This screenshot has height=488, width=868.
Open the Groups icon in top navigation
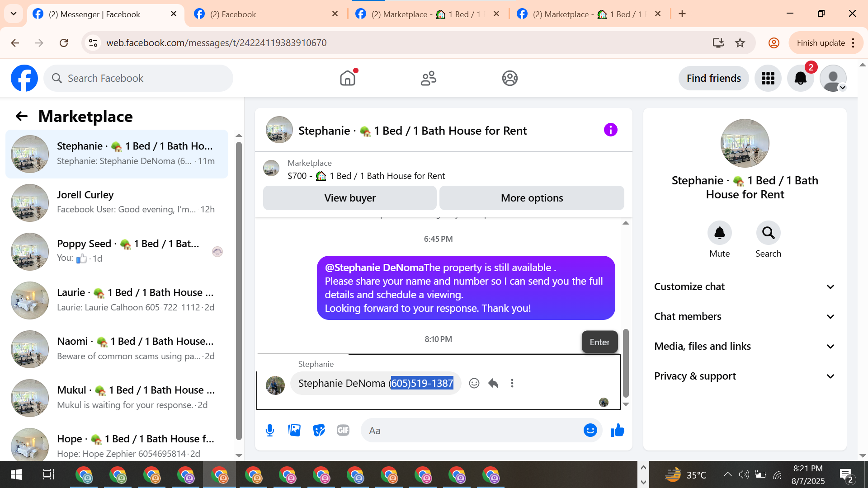[509, 78]
